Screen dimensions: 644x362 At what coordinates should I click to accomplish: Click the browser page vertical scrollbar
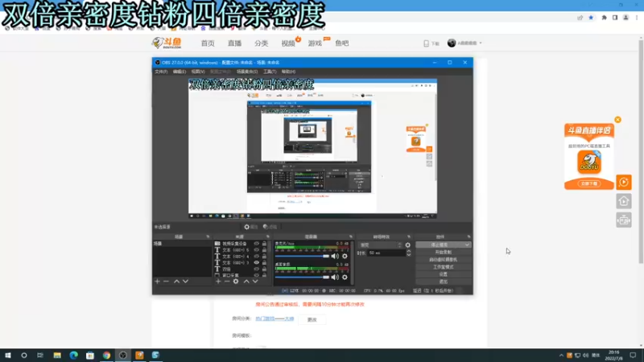[641, 152]
